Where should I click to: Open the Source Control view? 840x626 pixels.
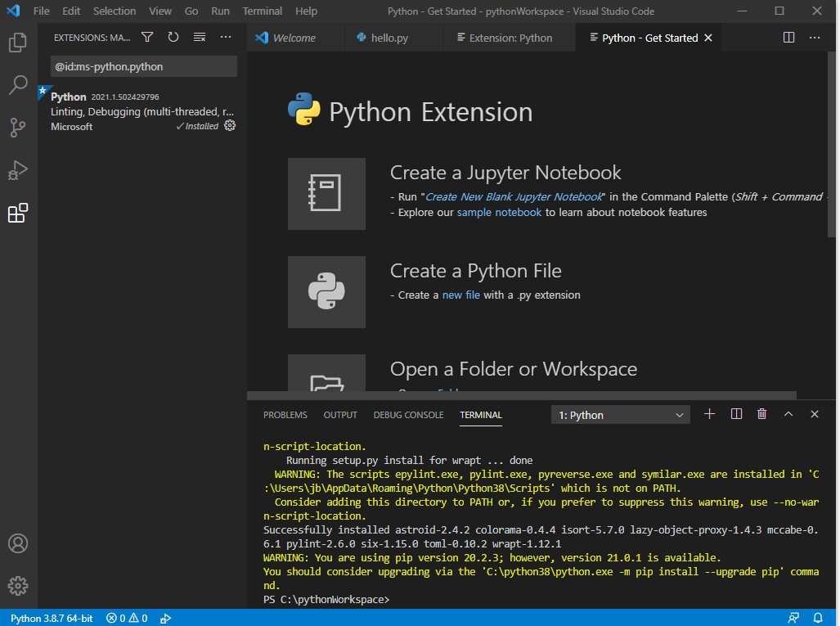pos(18,128)
